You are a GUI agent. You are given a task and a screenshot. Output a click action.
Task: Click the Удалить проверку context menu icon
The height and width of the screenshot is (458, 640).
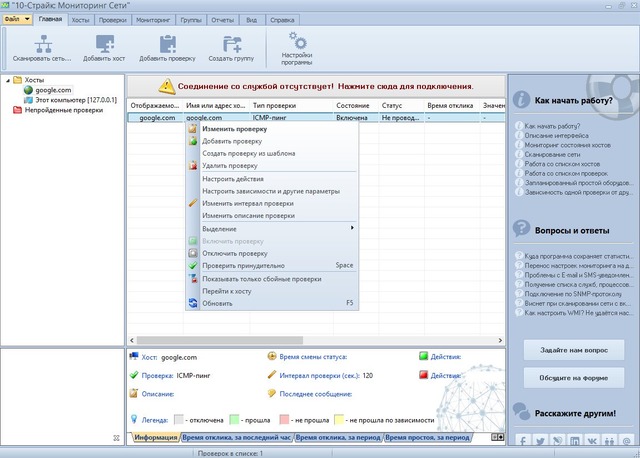tap(193, 166)
